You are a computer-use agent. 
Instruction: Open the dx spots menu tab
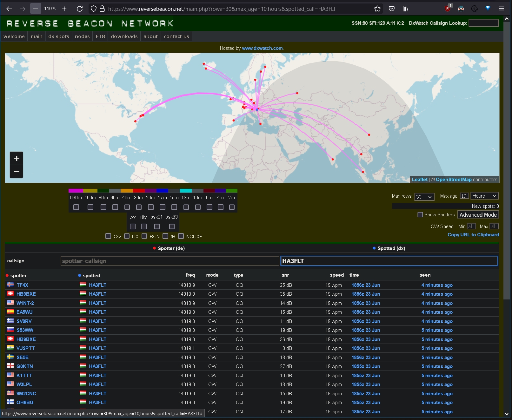click(x=59, y=36)
